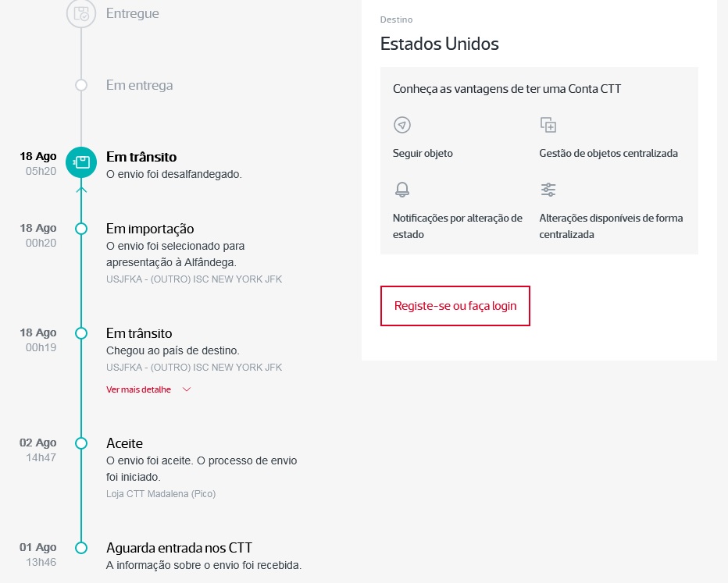Click the Seguir objeto compass icon
The image size is (728, 583).
(x=402, y=125)
